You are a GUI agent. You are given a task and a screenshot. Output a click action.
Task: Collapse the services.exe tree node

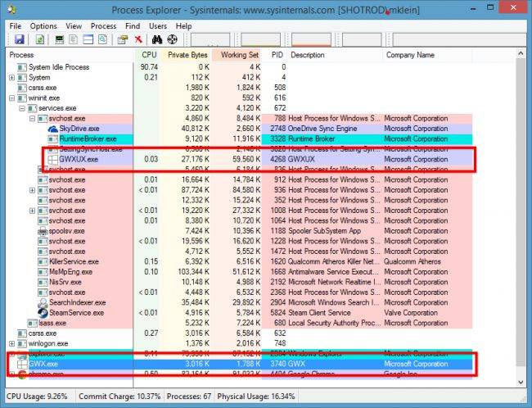click(x=21, y=108)
